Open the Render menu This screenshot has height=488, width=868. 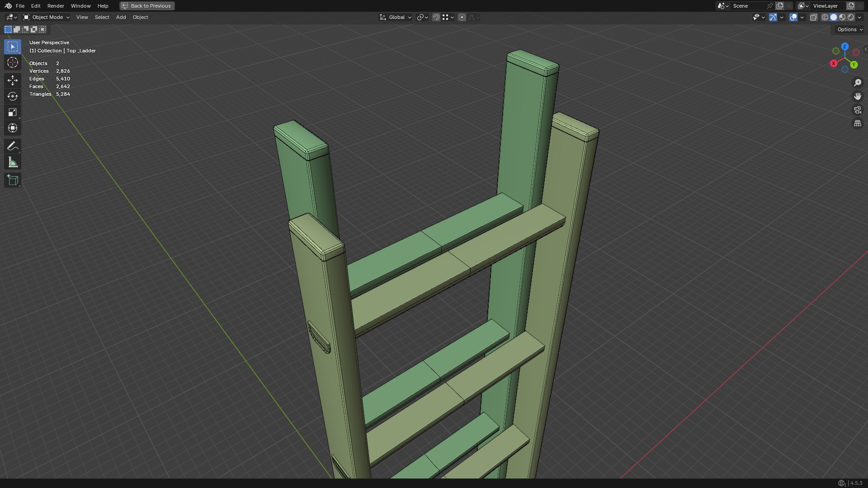[x=56, y=6]
